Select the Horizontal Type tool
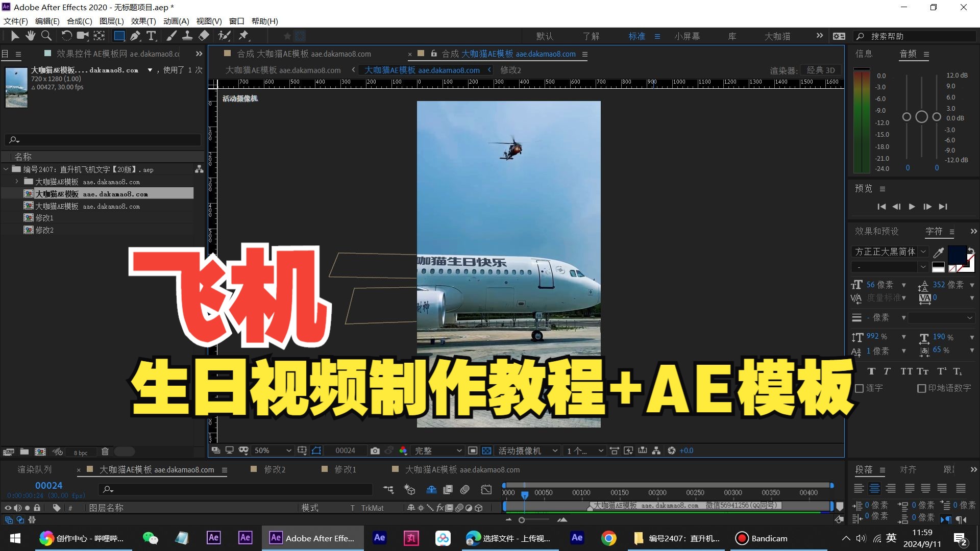This screenshot has height=551, width=980. [151, 36]
